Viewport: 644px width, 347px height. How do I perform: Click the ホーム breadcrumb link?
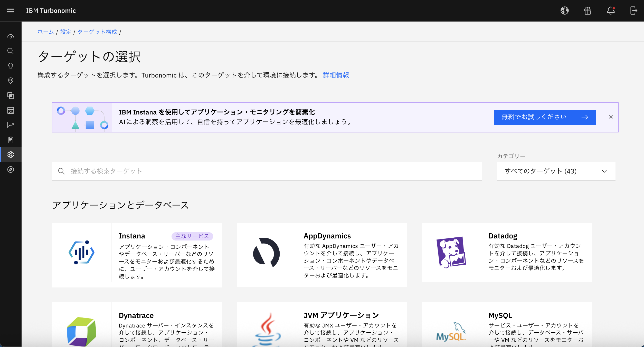[45, 32]
